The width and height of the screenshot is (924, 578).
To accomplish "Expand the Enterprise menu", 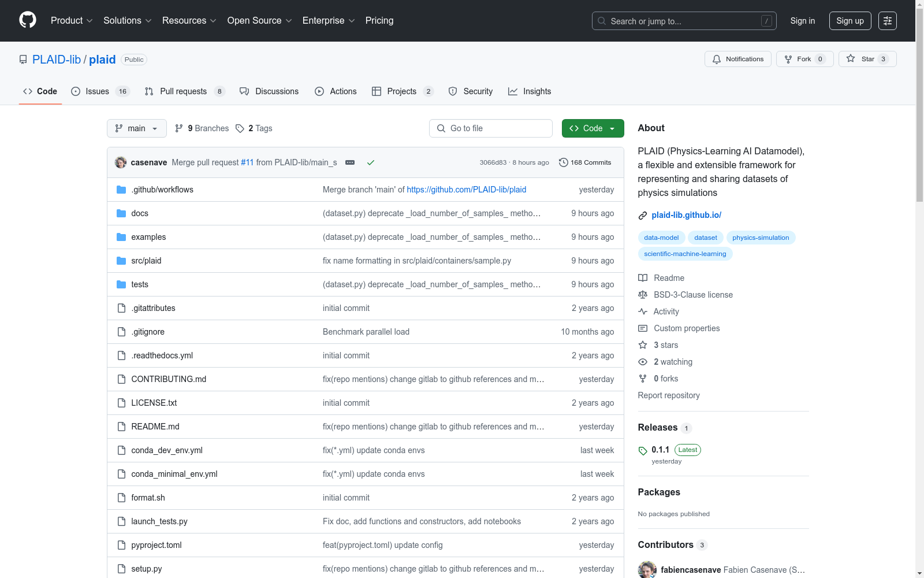I will pyautogui.click(x=329, y=21).
